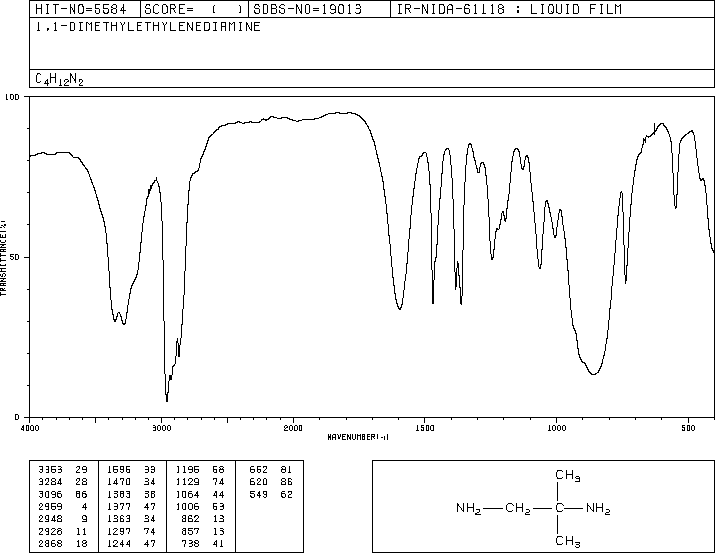Select peak entry 3284 in the table

63,481
